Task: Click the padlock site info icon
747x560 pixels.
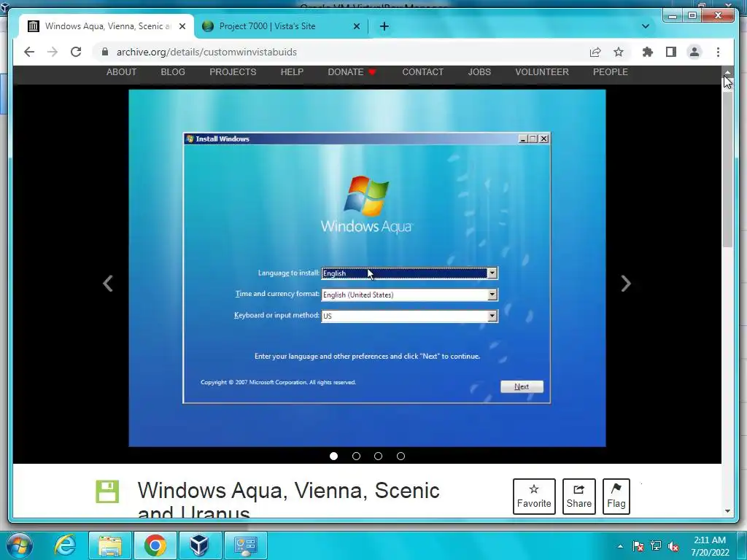Action: tap(105, 52)
